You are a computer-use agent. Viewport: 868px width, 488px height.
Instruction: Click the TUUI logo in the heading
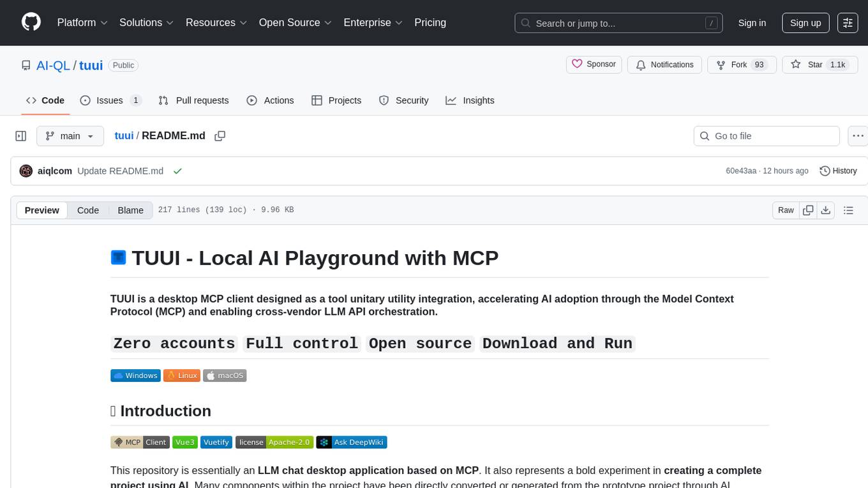(x=118, y=257)
